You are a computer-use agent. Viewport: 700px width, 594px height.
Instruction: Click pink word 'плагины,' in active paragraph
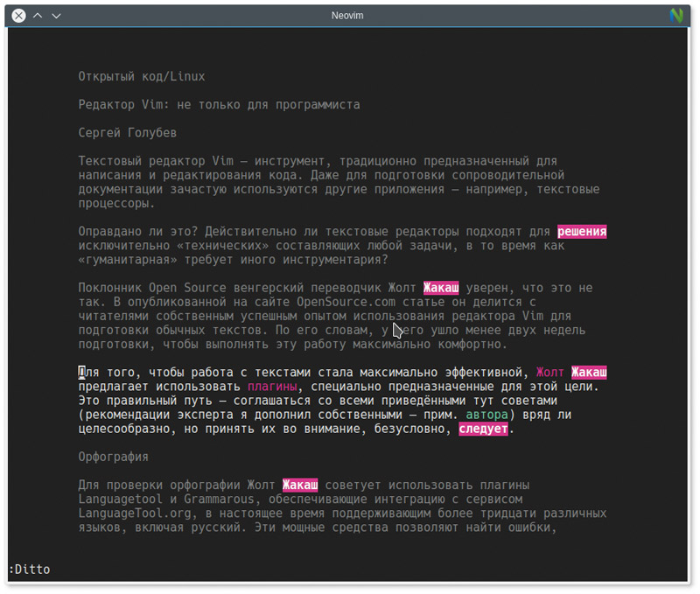point(276,387)
